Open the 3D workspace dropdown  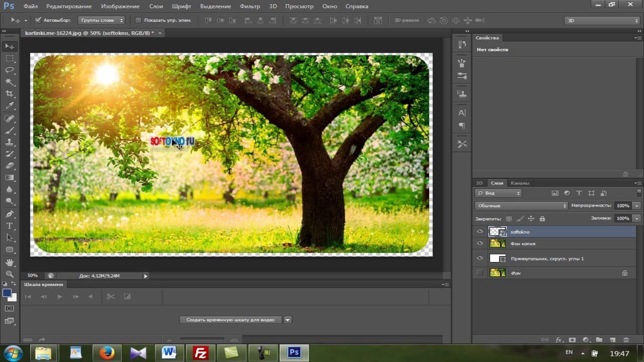(602, 21)
